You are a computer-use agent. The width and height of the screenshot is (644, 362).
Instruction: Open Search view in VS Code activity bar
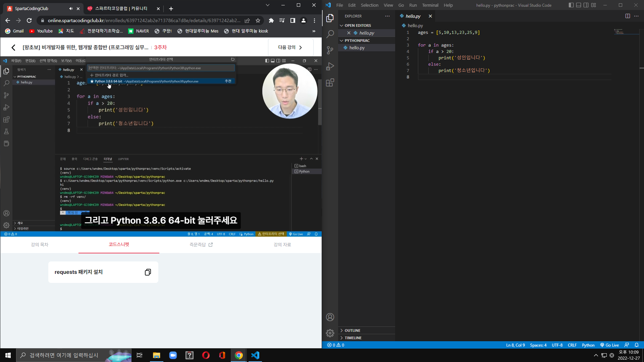pyautogui.click(x=330, y=34)
